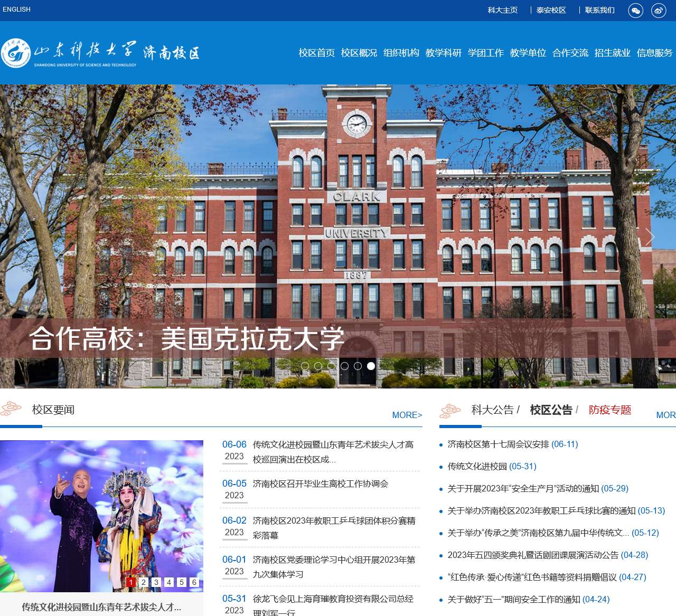Switch news image to slide 2
Screen dimensions: 676x616
(144, 582)
